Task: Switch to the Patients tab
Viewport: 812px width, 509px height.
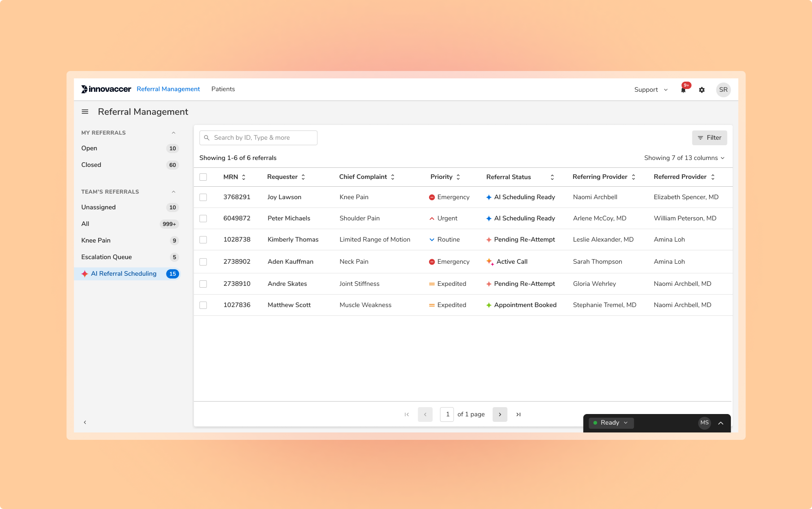Action: point(223,89)
